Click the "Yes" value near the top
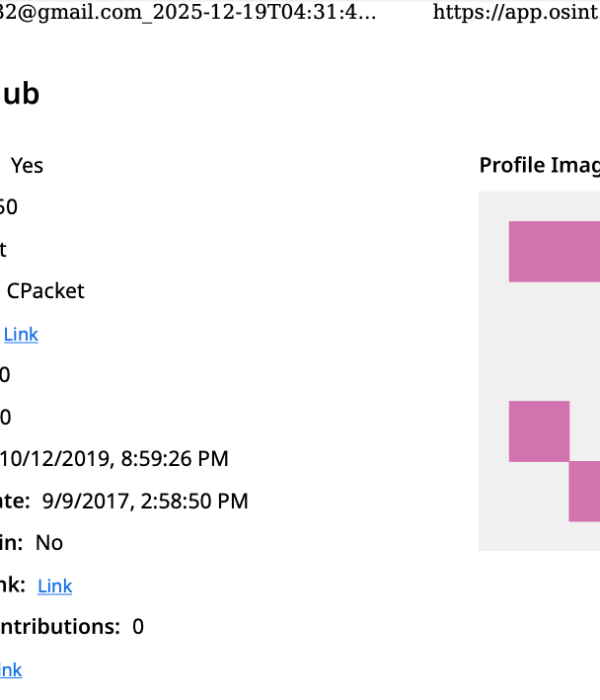This screenshot has height=700, width=600. coord(27,165)
